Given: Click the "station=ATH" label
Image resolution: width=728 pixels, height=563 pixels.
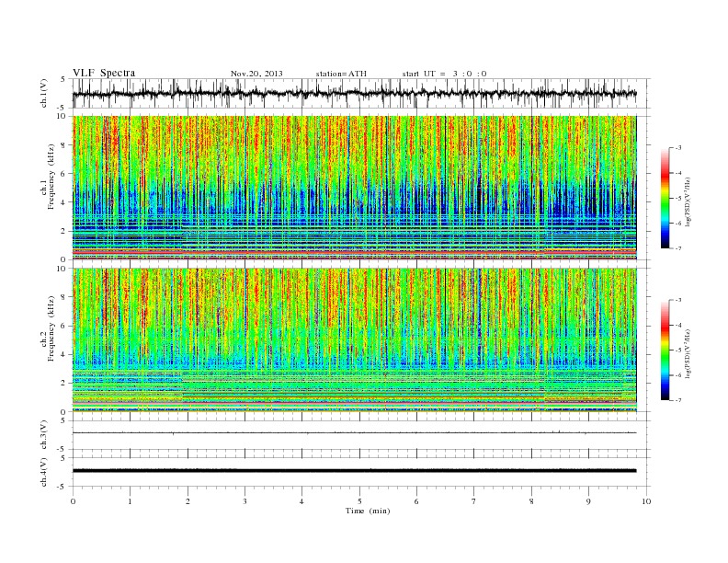Looking at the screenshot, I should pos(341,74).
